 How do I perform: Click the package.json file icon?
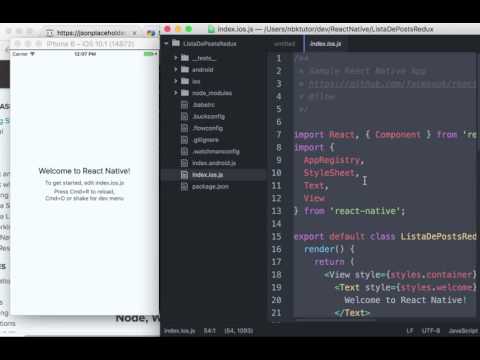[184, 187]
